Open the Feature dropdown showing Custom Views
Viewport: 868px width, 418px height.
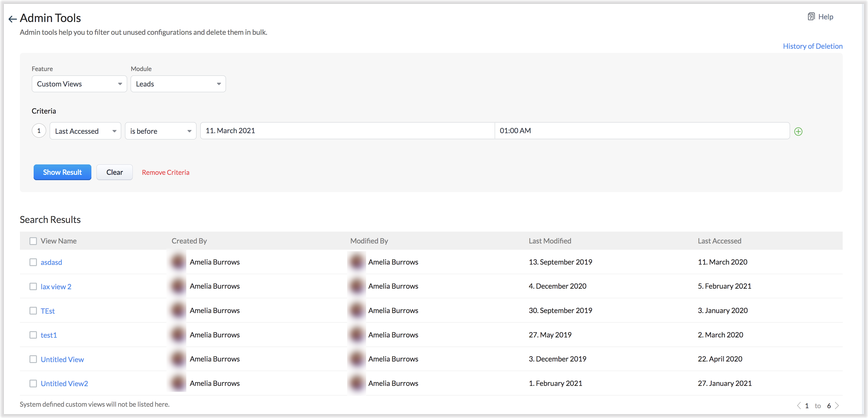(x=79, y=84)
